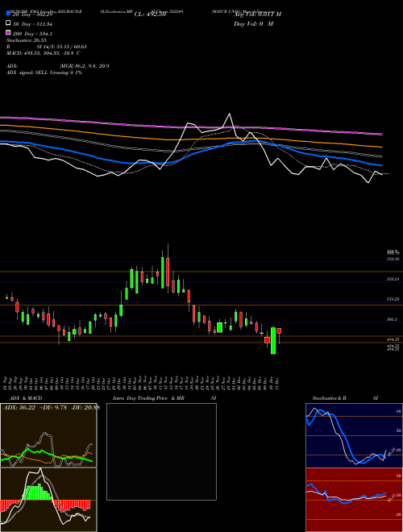Click the last red candlestick on the chart
This screenshot has width=403, height=532.
coord(279,330)
